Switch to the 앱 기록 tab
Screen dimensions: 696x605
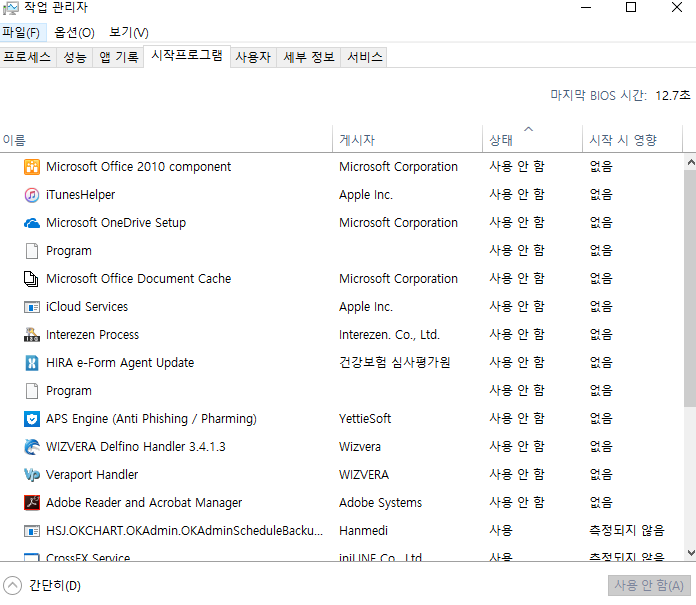(119, 57)
